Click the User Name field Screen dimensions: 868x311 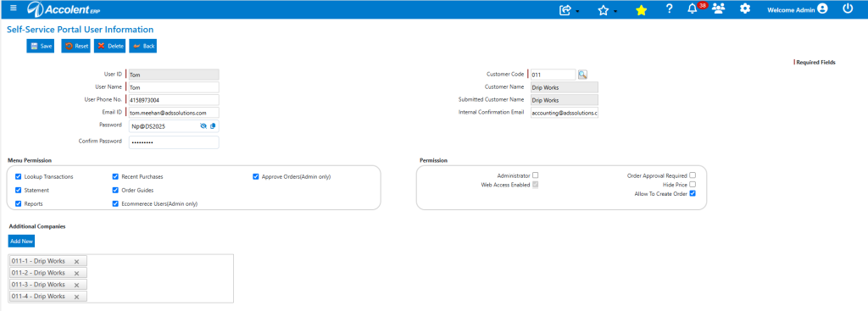(x=174, y=87)
